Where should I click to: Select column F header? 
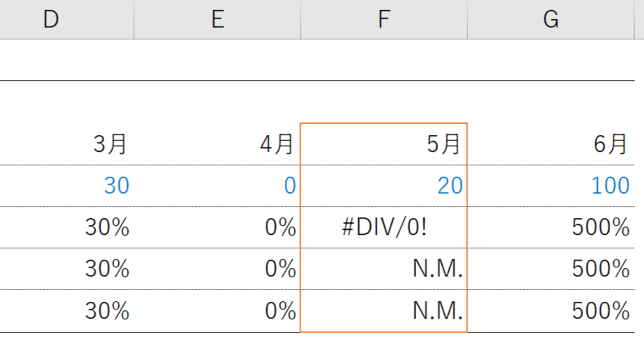[383, 19]
